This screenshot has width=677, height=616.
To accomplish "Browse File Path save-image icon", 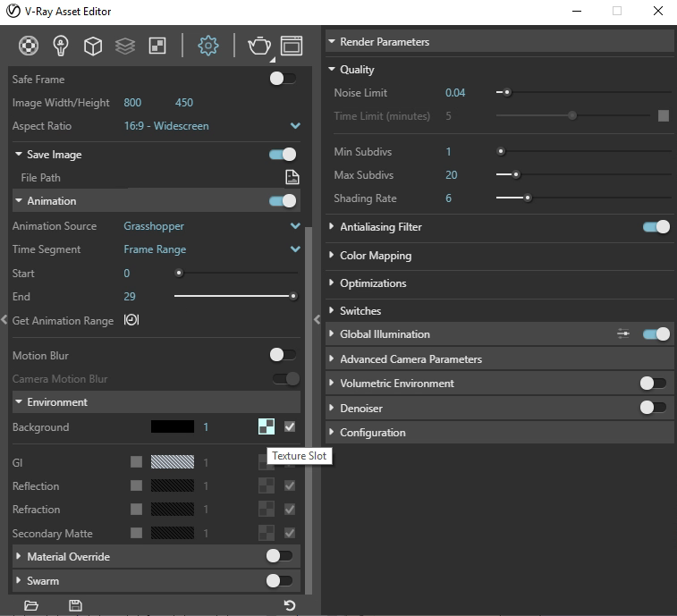I will point(292,177).
